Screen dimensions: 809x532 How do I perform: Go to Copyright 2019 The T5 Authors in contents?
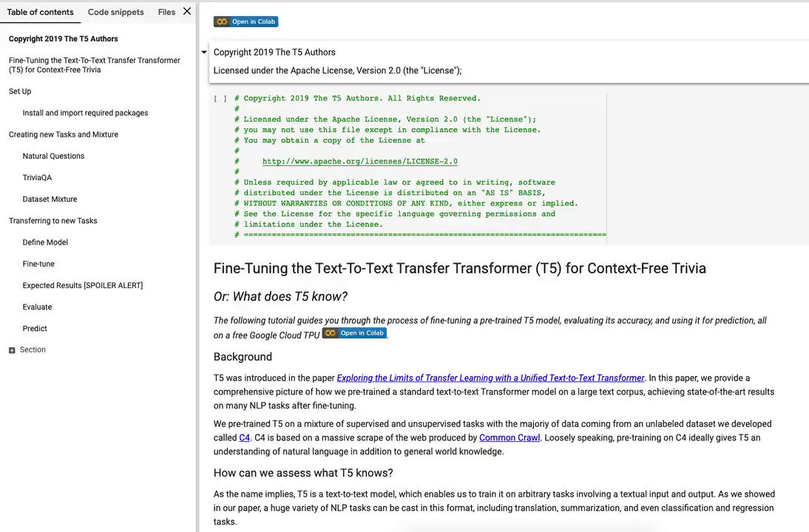64,38
